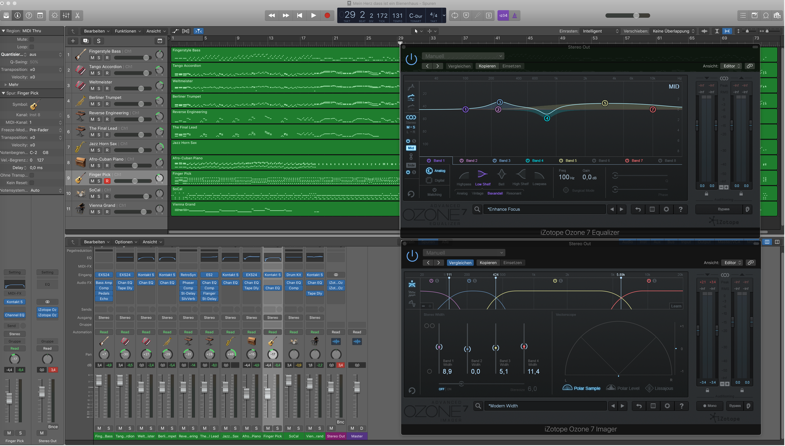Choose the Highpass filter shape icon

(464, 175)
